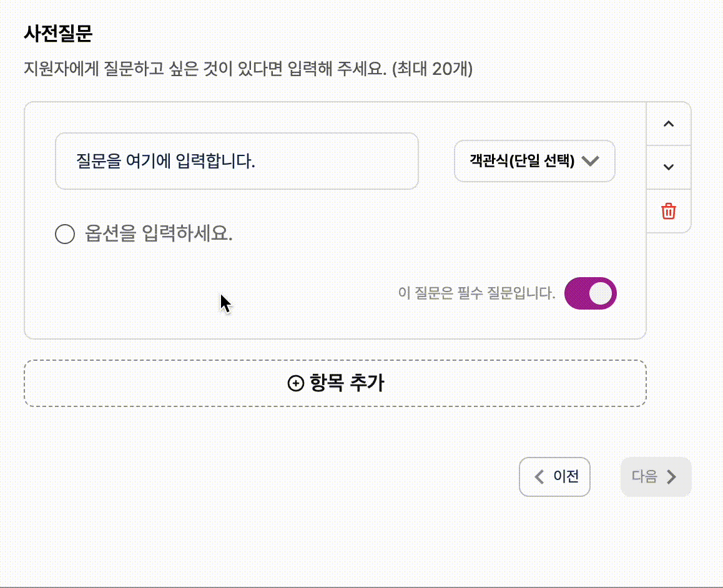This screenshot has height=588, width=723.
Task: Delete the question using the red trash icon
Action: coord(668,211)
